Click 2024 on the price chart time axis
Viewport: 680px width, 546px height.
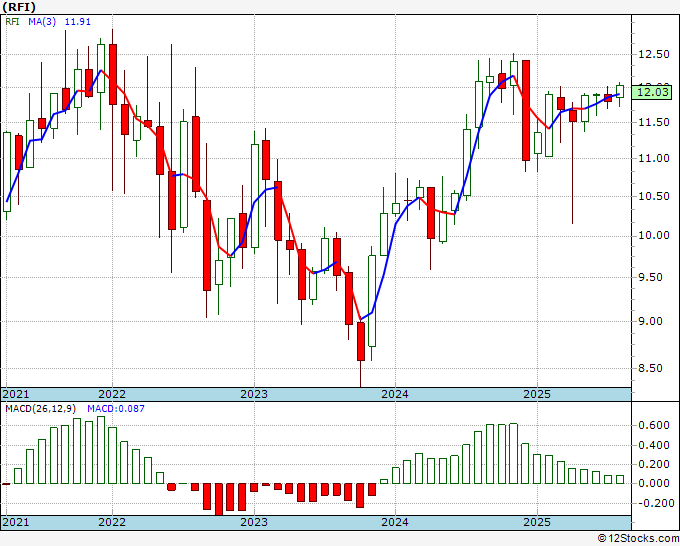point(395,394)
